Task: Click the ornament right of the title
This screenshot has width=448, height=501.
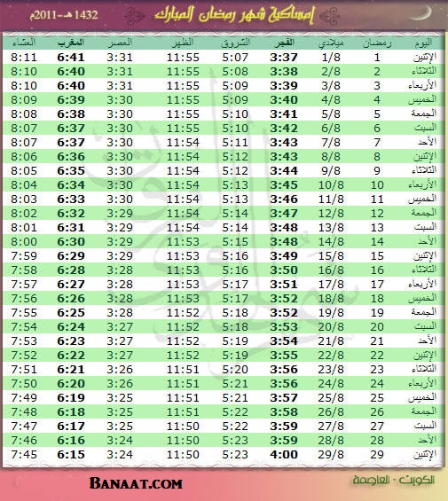Action: [x=329, y=16]
